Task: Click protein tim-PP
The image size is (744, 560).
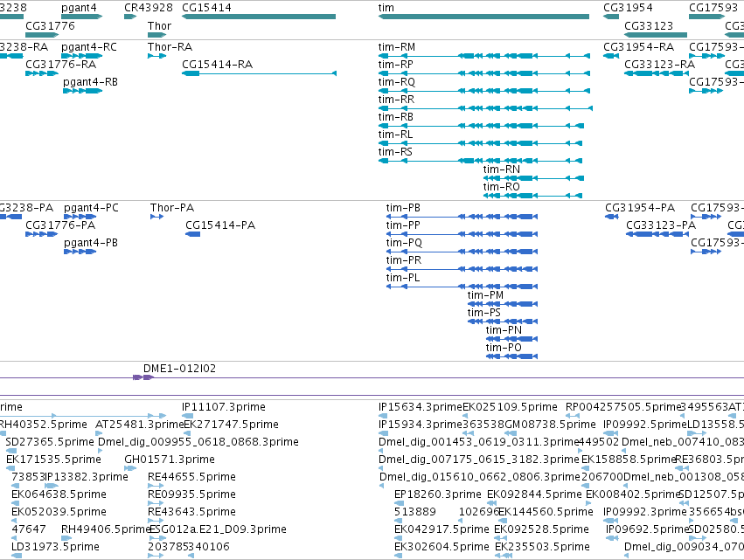Action: (462, 234)
